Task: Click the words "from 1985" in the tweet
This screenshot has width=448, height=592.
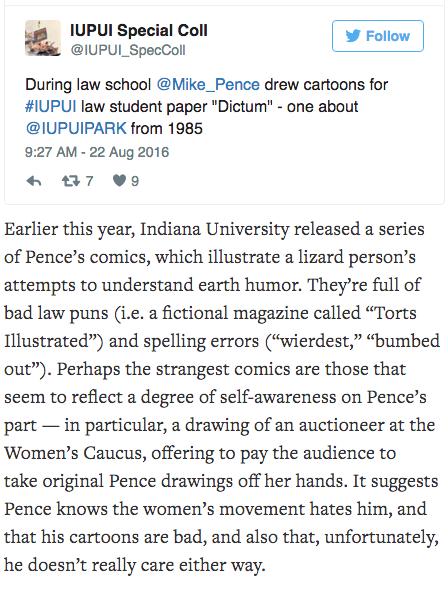Action: [x=167, y=128]
